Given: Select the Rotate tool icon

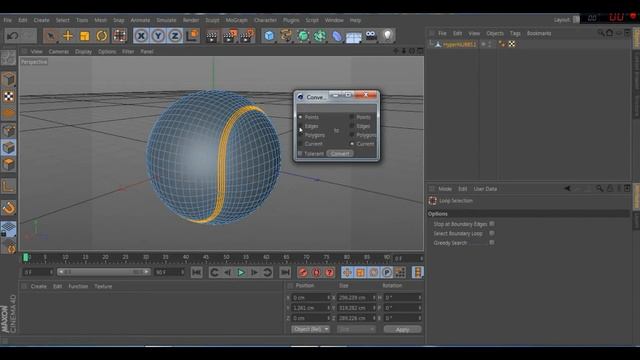Looking at the screenshot, I should (102, 36).
